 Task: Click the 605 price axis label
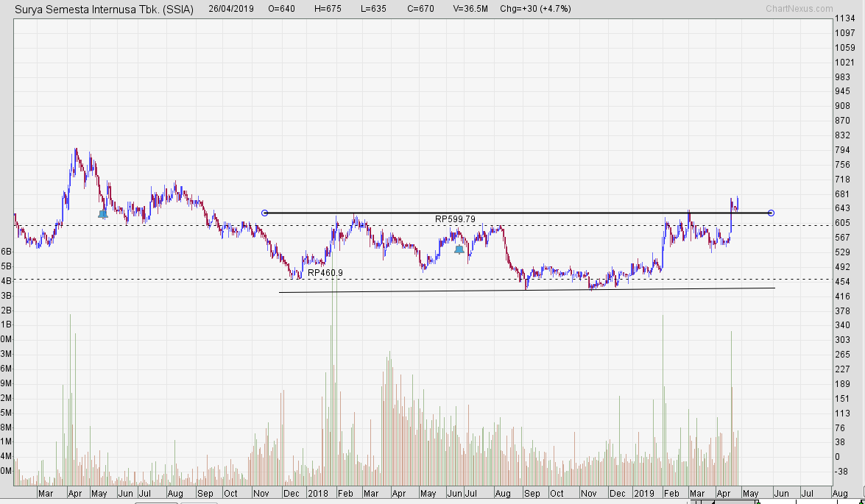pyautogui.click(x=842, y=223)
